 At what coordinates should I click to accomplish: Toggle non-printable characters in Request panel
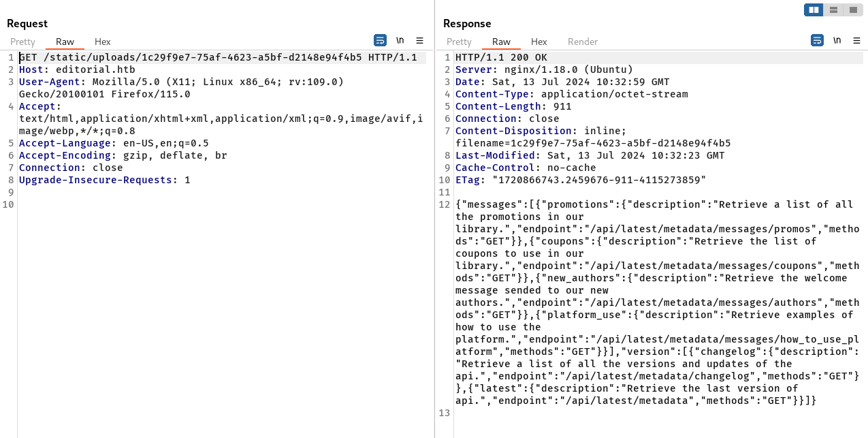[x=400, y=41]
